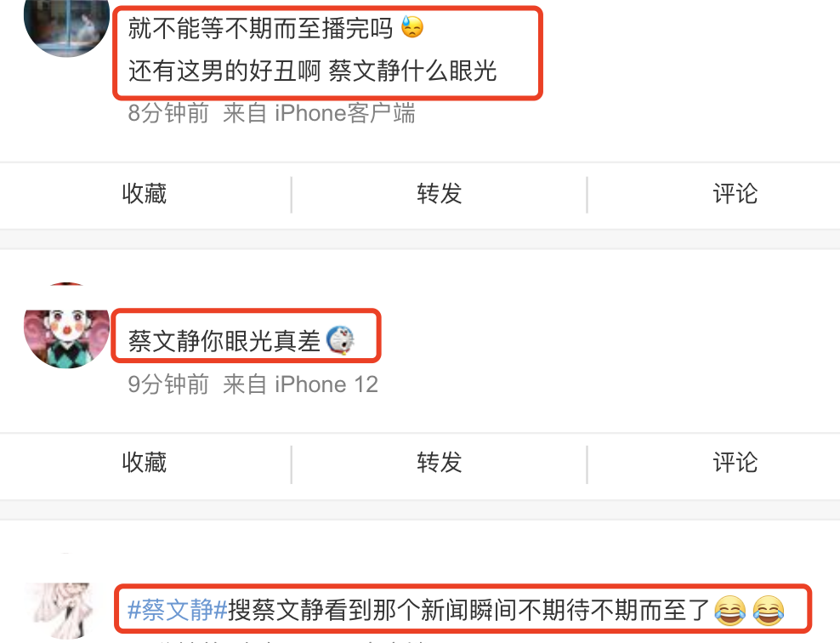Open post text 蔡文静你眼光真差
Viewport: 840px width, 643px height.
tap(224, 341)
